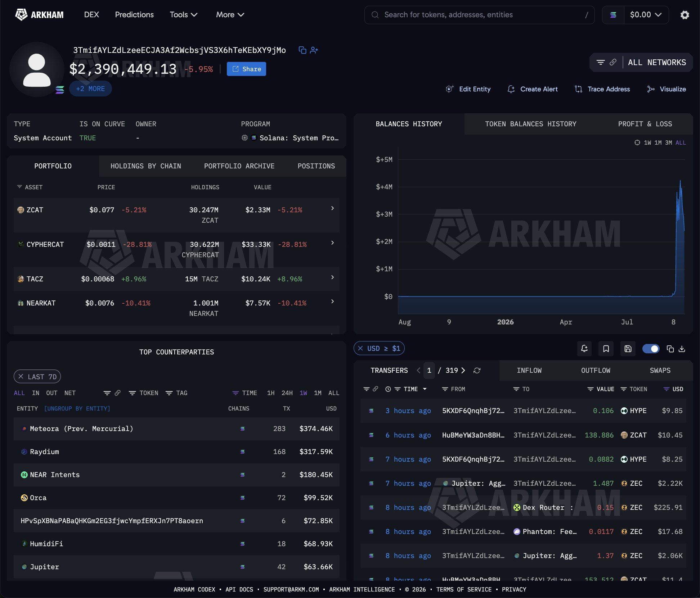Select the 1M chart range
The width and height of the screenshot is (700, 598).
(658, 142)
